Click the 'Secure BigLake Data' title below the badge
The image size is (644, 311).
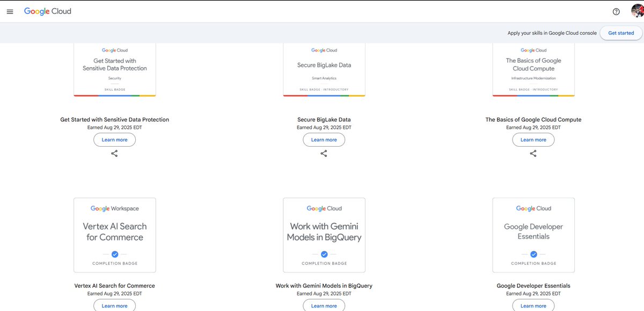tap(324, 120)
